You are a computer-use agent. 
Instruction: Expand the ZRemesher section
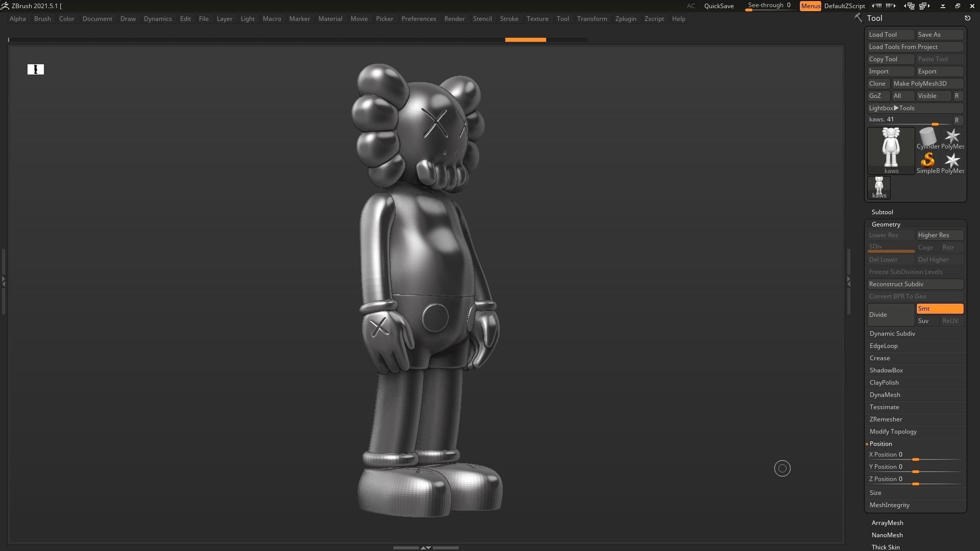pyautogui.click(x=886, y=419)
